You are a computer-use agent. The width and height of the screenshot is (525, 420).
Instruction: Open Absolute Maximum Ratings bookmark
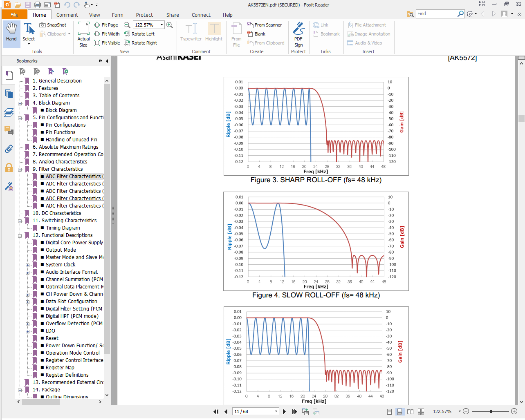point(65,147)
